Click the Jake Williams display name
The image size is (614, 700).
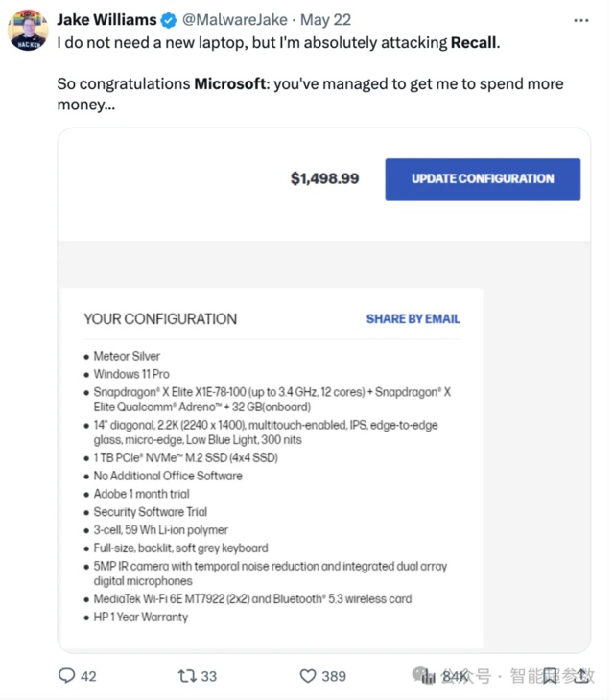click(106, 20)
